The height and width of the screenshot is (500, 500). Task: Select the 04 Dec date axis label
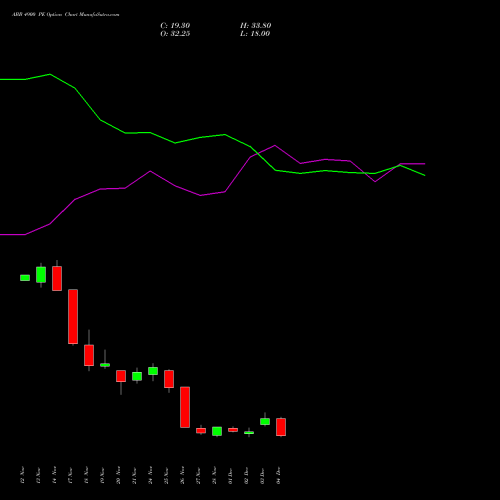click(278, 475)
